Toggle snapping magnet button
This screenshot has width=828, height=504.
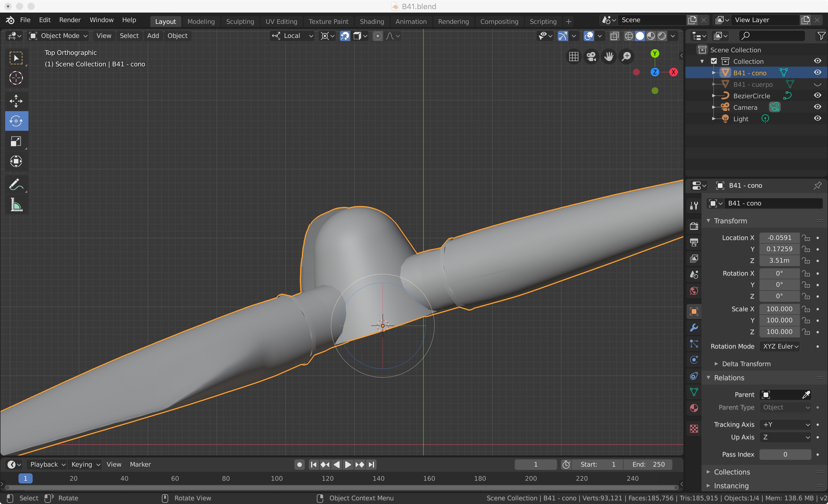pos(345,36)
